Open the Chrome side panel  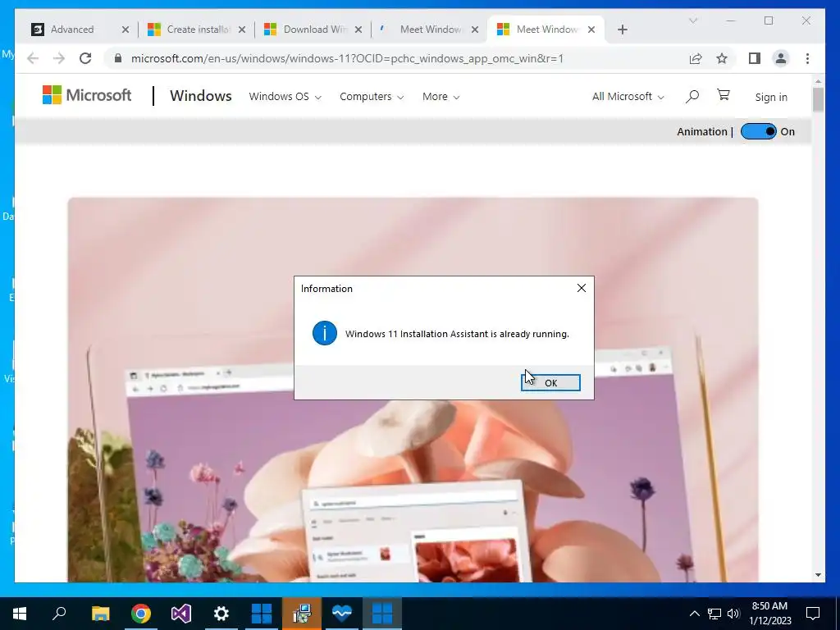click(x=755, y=58)
